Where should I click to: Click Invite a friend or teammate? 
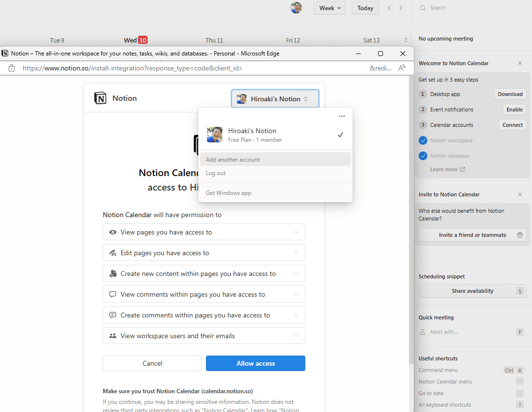(472, 235)
